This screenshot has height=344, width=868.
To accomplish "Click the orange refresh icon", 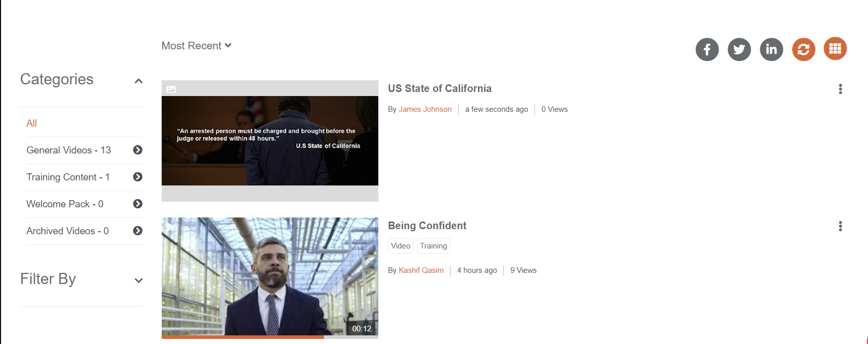I will coord(803,49).
